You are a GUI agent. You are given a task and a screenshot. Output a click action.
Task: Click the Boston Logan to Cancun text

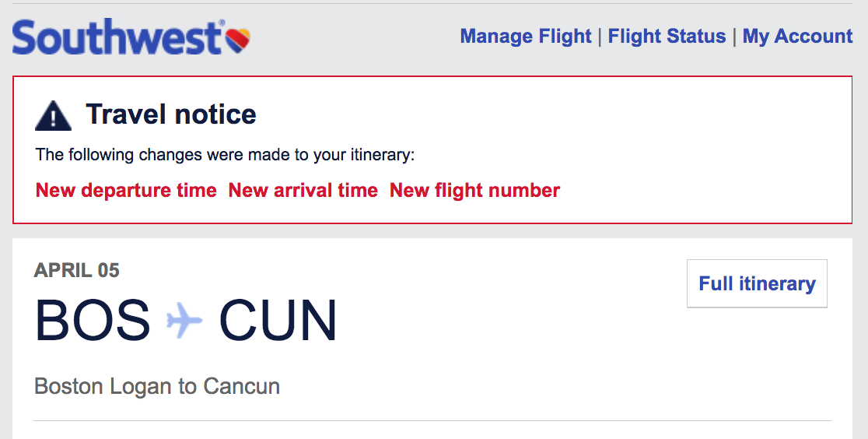tap(157, 386)
